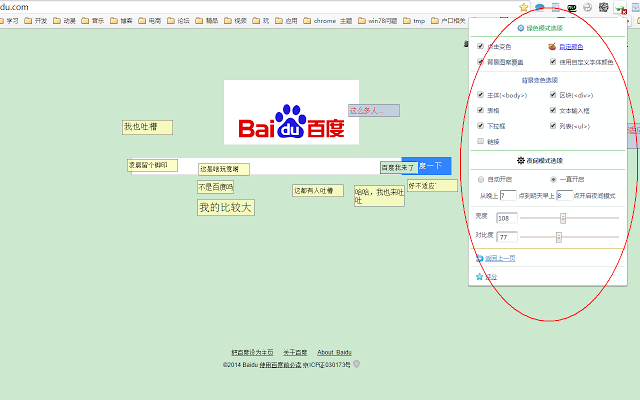Click the About Baidu footer link
This screenshot has width=640, height=400.
pyautogui.click(x=334, y=352)
